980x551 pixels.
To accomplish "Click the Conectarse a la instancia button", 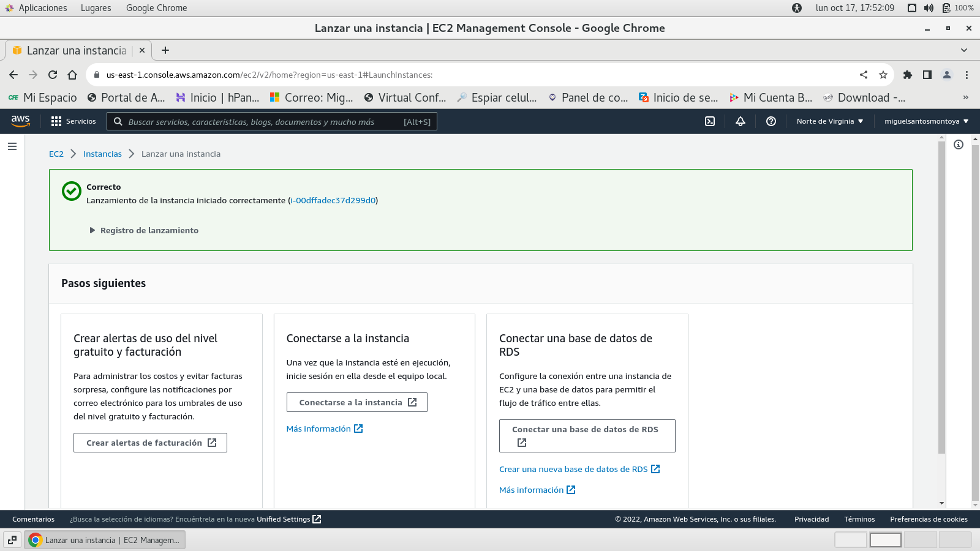I will coord(356,402).
